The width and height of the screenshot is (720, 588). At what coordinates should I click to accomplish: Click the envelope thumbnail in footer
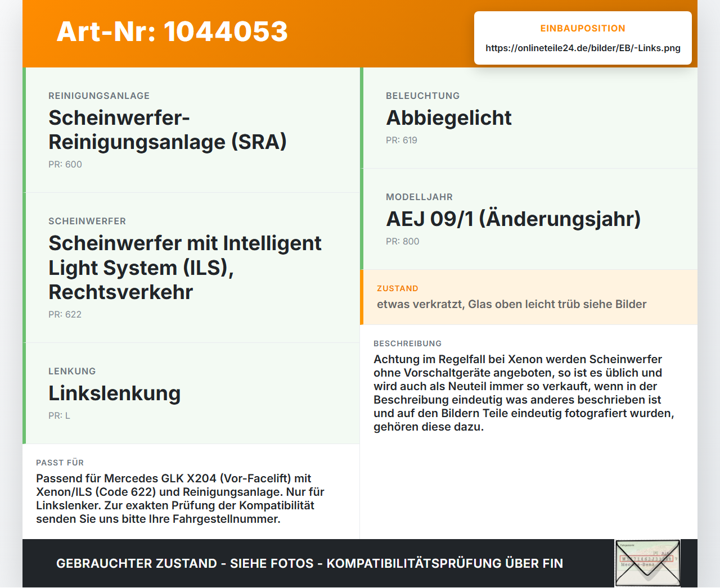[x=647, y=563]
